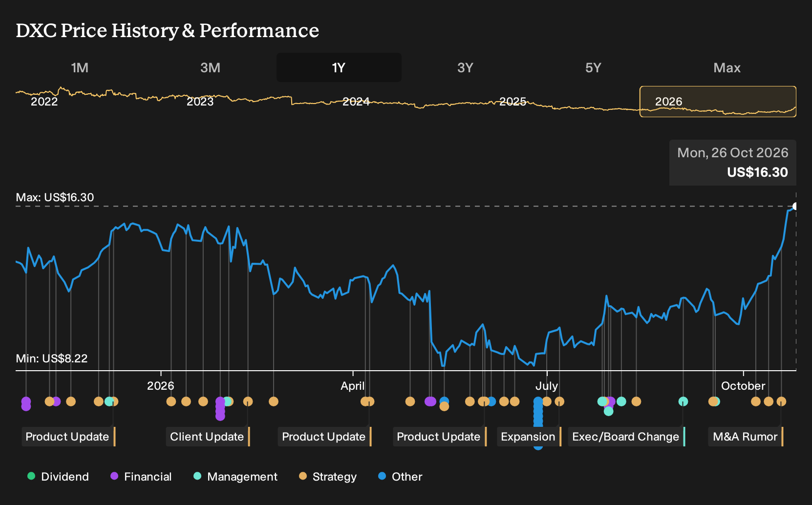Click the Min: US$8.22 label

pyautogui.click(x=52, y=358)
